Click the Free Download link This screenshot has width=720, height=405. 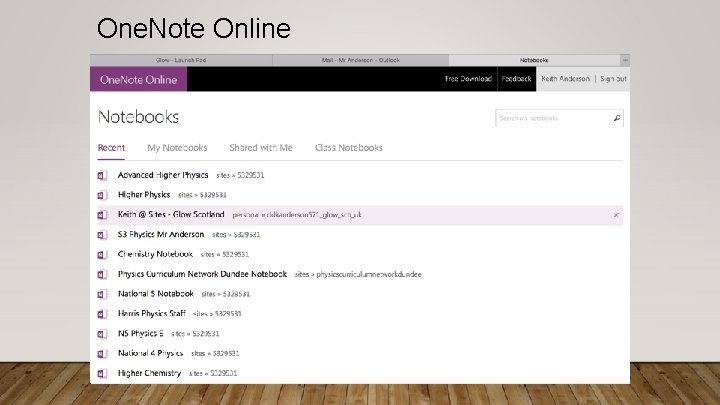(x=468, y=79)
